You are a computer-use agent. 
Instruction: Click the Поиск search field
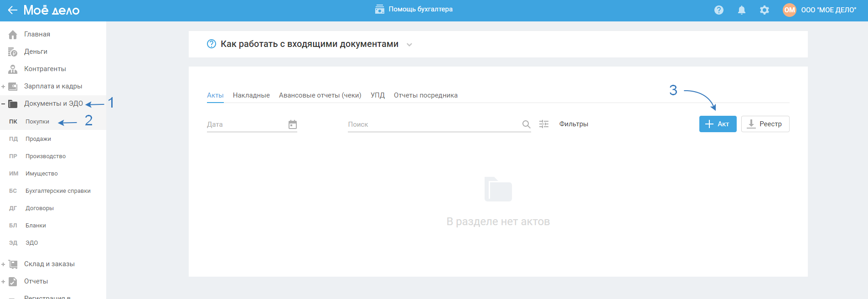click(x=433, y=124)
